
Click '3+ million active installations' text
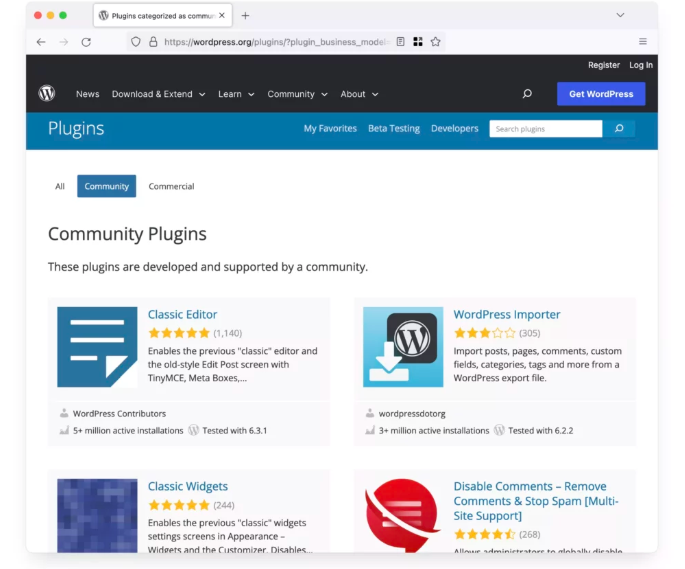(x=434, y=430)
